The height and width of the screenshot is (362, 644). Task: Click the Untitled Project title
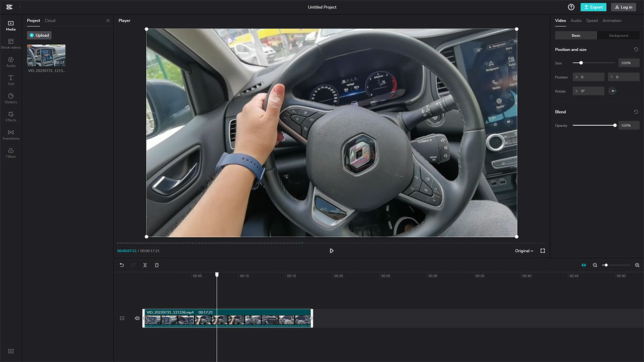click(x=322, y=7)
